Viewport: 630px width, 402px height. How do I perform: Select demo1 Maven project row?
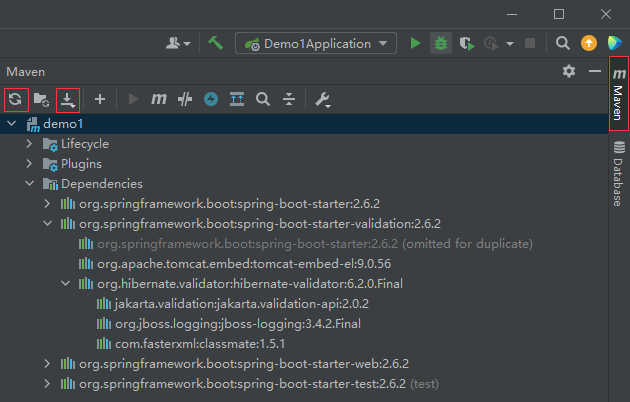[x=304, y=124]
